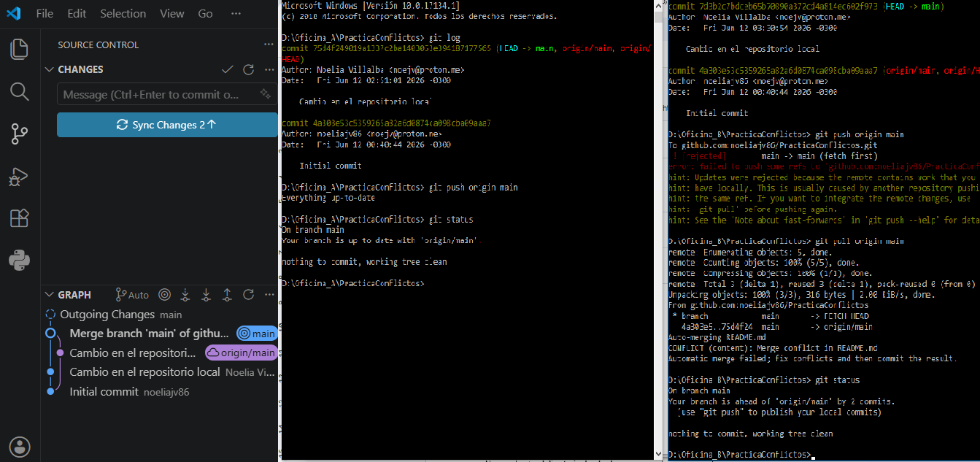This screenshot has height=462, width=980.
Task: Open the Extensions view
Action: 20,218
